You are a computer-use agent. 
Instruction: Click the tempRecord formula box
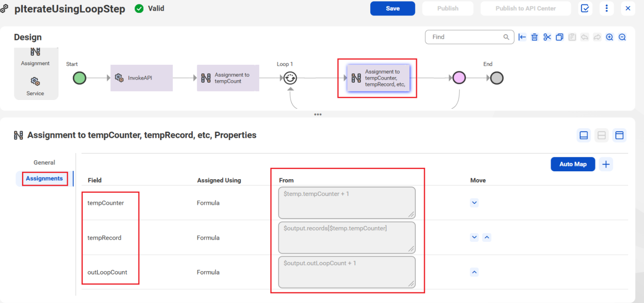[x=347, y=237]
